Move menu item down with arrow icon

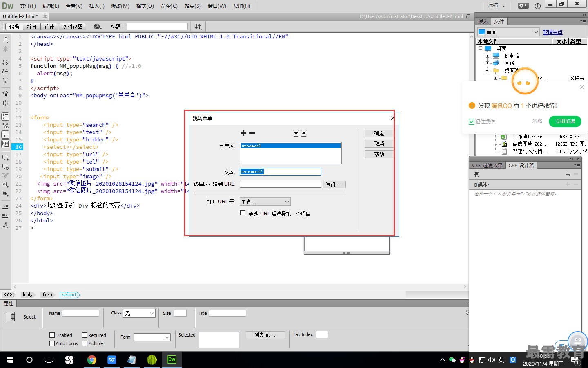pyautogui.click(x=296, y=133)
